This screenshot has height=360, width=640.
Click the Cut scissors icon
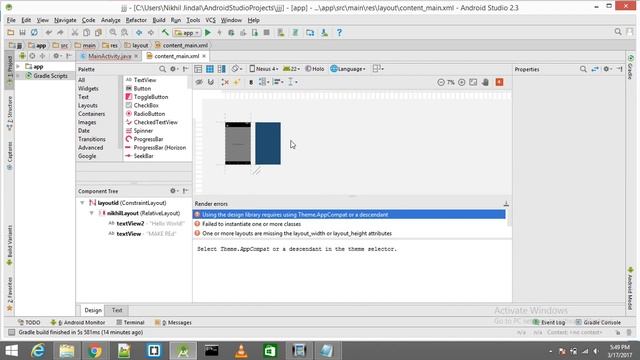click(x=75, y=33)
